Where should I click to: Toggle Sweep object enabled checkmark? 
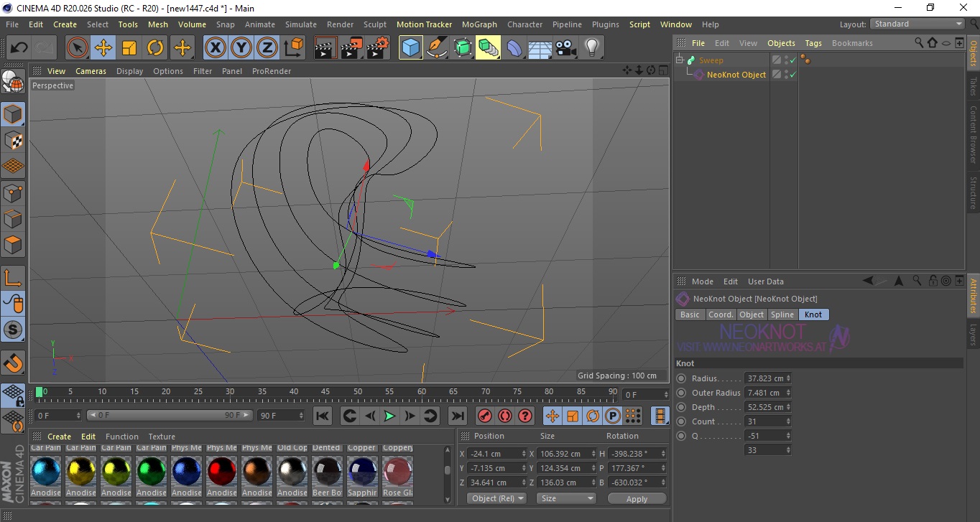[793, 60]
